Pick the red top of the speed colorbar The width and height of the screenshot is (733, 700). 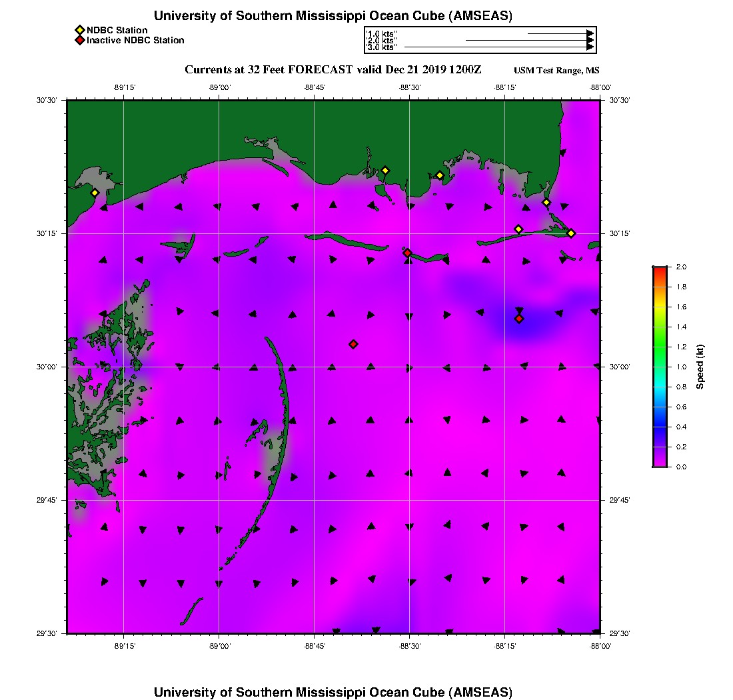pos(660,269)
